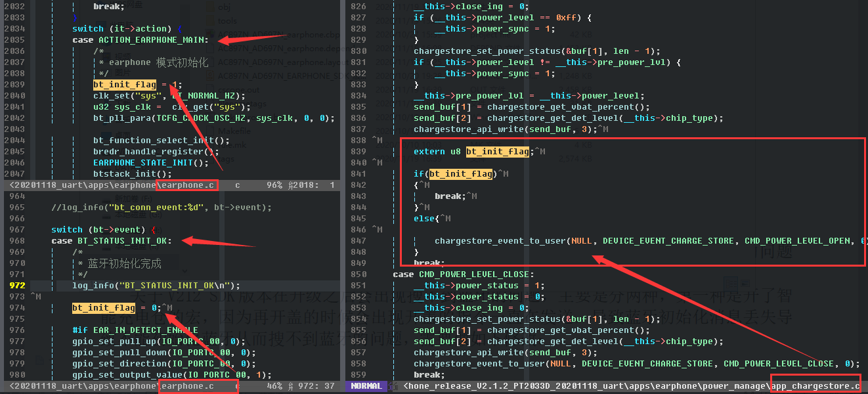868x394 pixels.
Task: Click "switch (it->action)" statement
Action: pos(125,29)
